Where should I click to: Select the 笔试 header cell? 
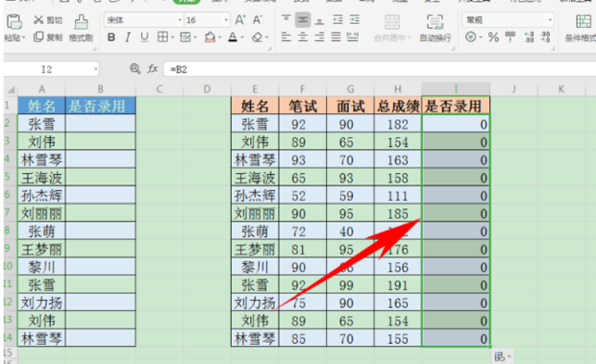pos(303,106)
